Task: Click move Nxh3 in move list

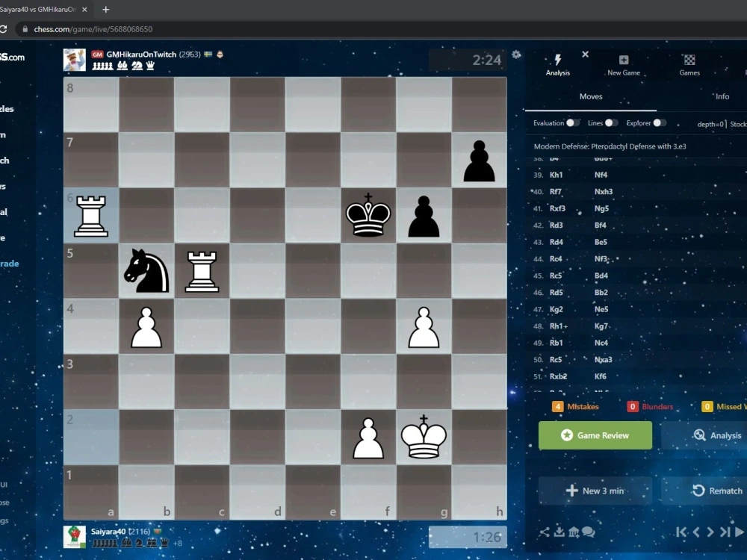Action: click(604, 191)
